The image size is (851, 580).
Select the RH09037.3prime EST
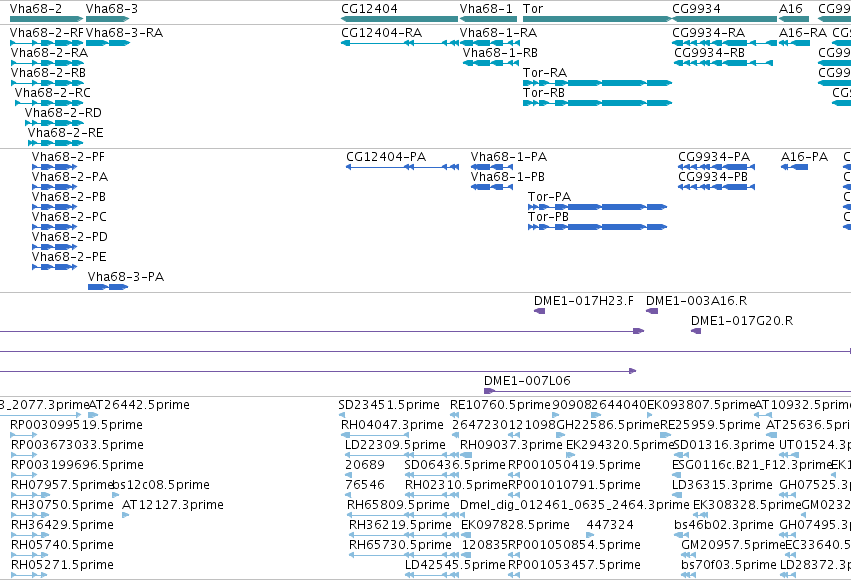pos(466,455)
